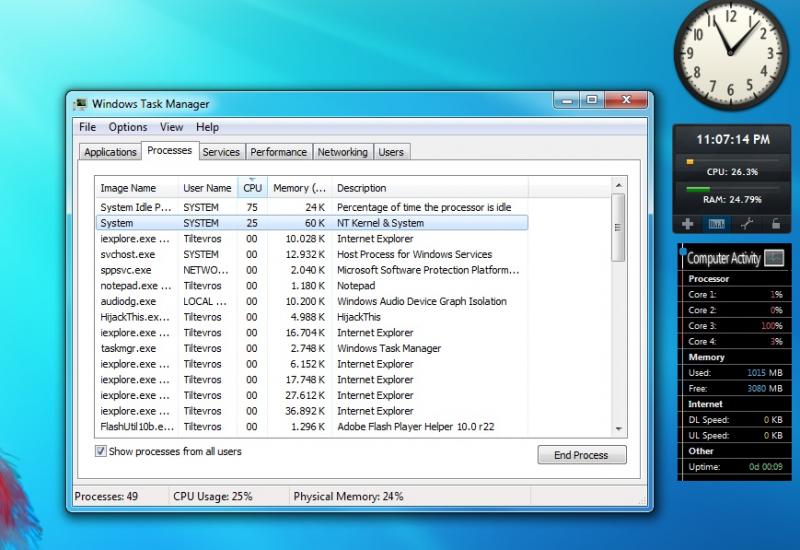800x550 pixels.
Task: Select the iexplore.exe row using 10.028 K
Action: (312, 239)
